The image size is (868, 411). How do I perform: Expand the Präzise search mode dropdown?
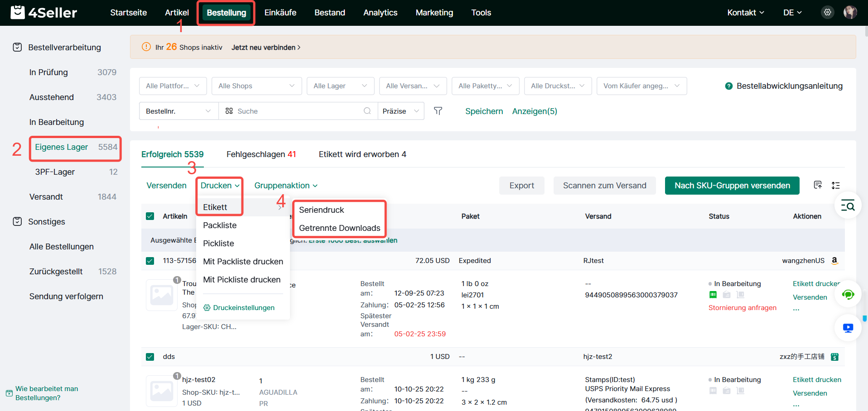(x=401, y=111)
